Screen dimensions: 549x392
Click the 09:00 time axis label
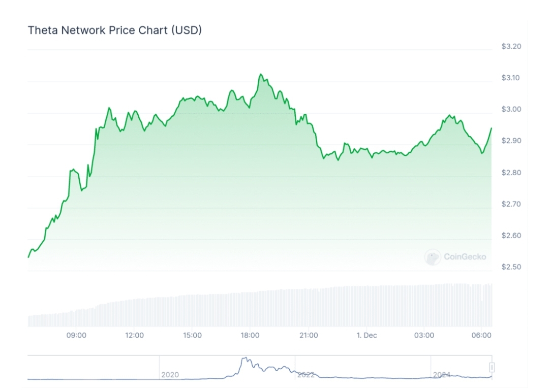[x=76, y=335]
